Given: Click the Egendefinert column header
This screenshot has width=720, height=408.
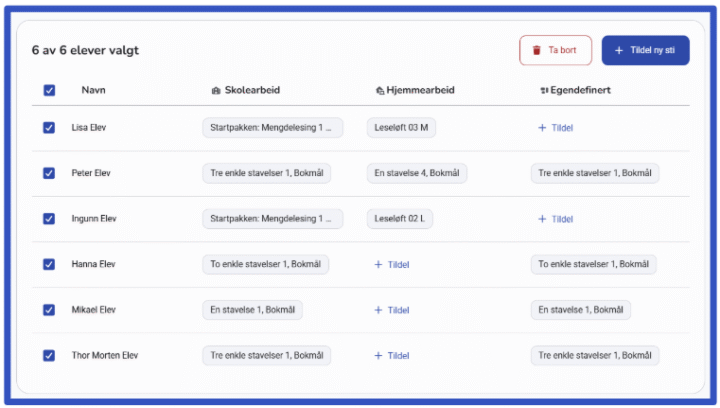Looking at the screenshot, I should (575, 90).
